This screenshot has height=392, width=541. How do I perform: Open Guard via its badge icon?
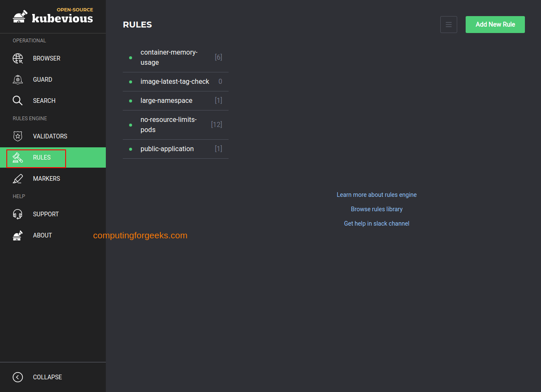point(18,80)
